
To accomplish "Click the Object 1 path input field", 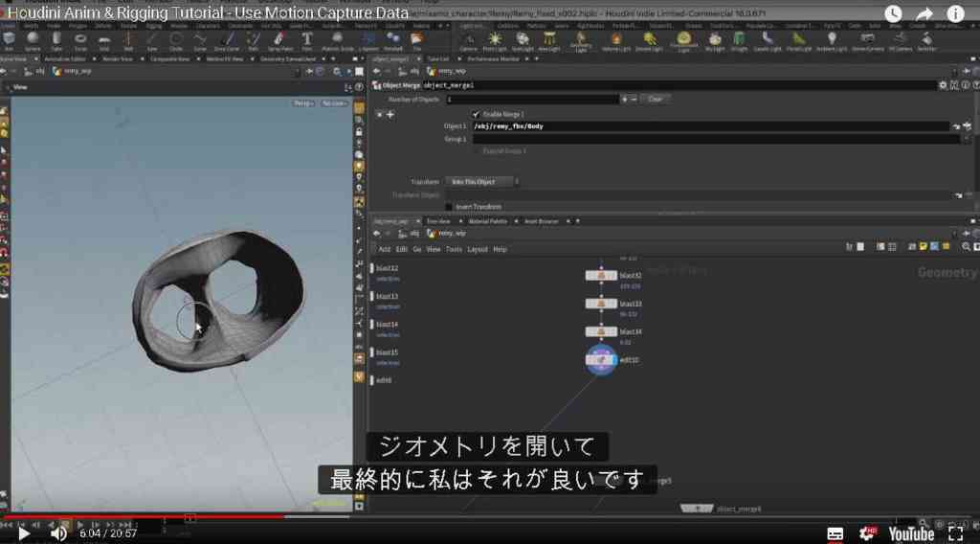I will point(711,126).
